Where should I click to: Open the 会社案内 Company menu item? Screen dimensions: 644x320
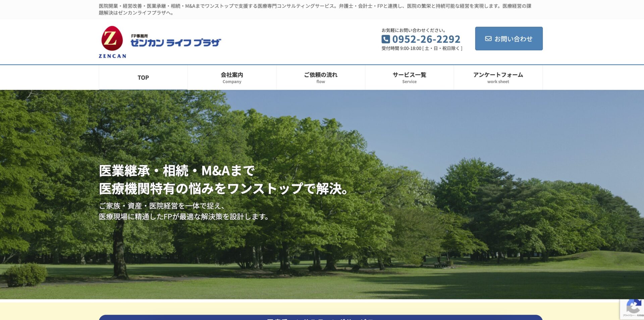(x=232, y=77)
